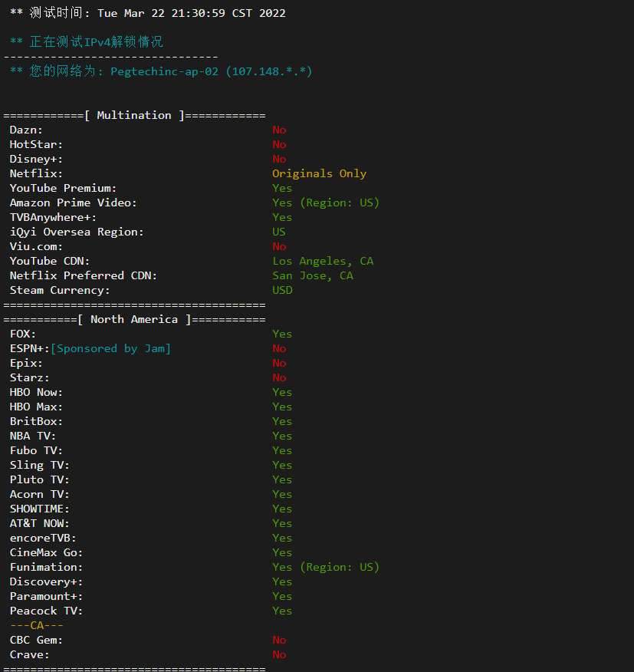Click the CBC Gem label
The width and height of the screenshot is (634, 672).
[x=36, y=640]
